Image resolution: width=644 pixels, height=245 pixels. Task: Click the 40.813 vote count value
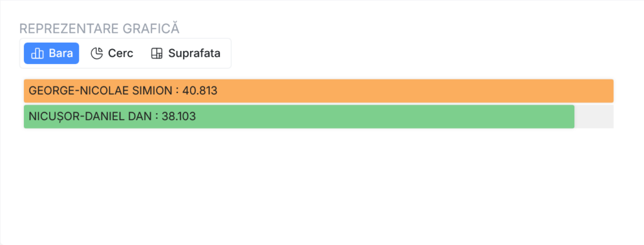click(x=199, y=90)
